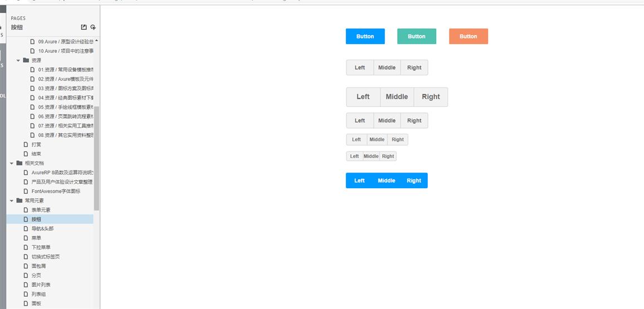
Task: Select the 下拉菜单 page in tree
Action: (41, 247)
